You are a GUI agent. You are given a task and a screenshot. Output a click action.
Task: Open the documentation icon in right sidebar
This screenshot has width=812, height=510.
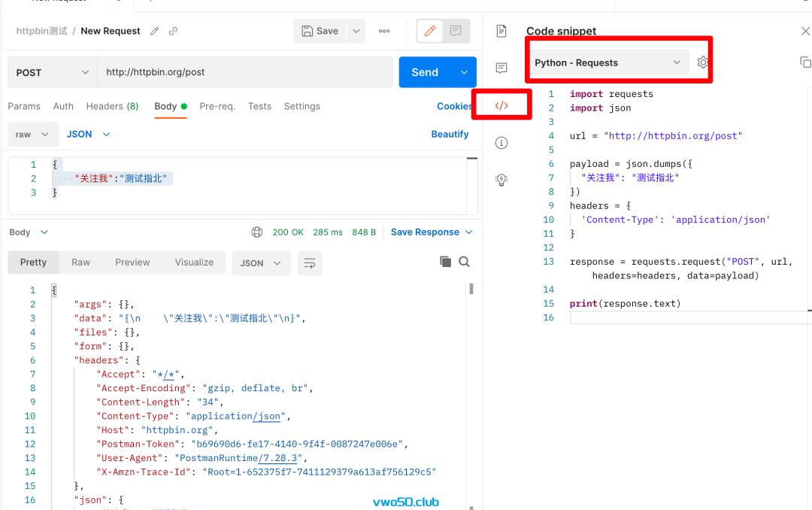[x=501, y=31]
